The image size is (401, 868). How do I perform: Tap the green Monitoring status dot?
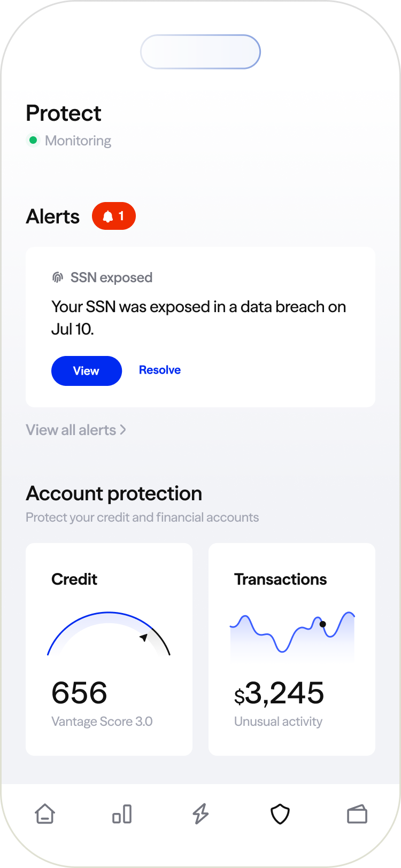coord(33,141)
